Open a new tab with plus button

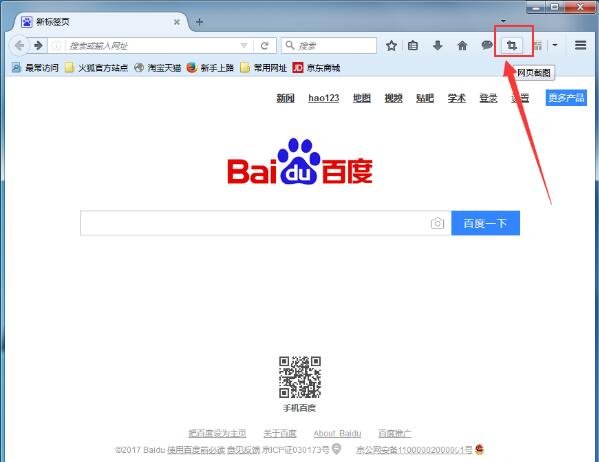click(199, 22)
